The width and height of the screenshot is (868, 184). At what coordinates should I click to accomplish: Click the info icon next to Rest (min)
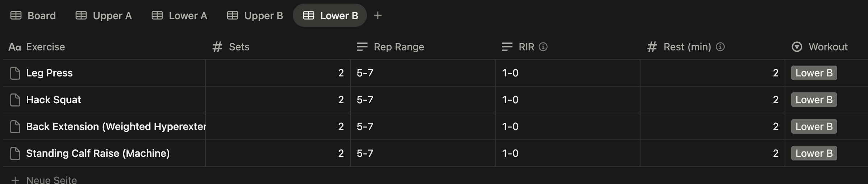point(720,47)
